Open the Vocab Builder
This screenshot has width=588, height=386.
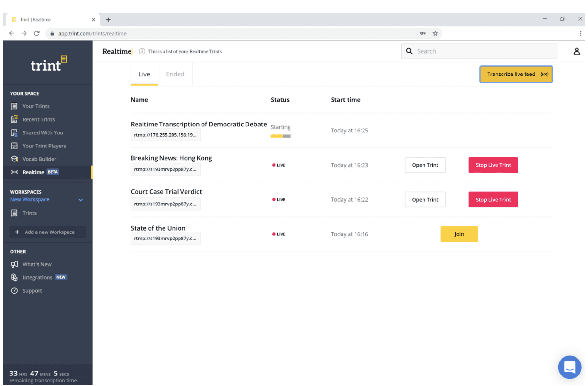[39, 159]
